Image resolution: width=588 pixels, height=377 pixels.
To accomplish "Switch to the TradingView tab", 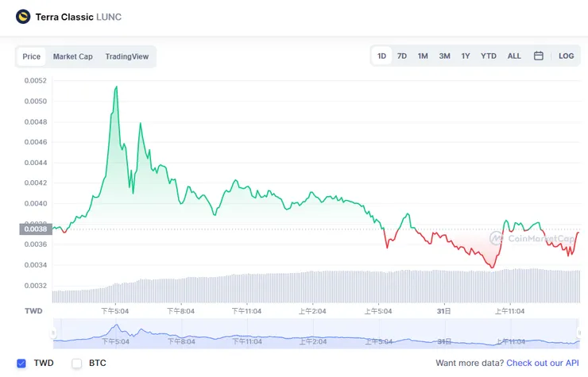I will tap(127, 57).
